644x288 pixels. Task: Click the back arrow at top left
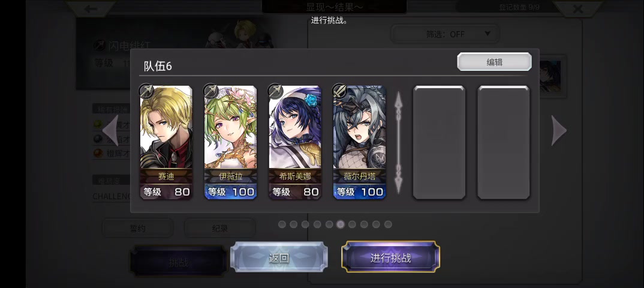pyautogui.click(x=91, y=8)
